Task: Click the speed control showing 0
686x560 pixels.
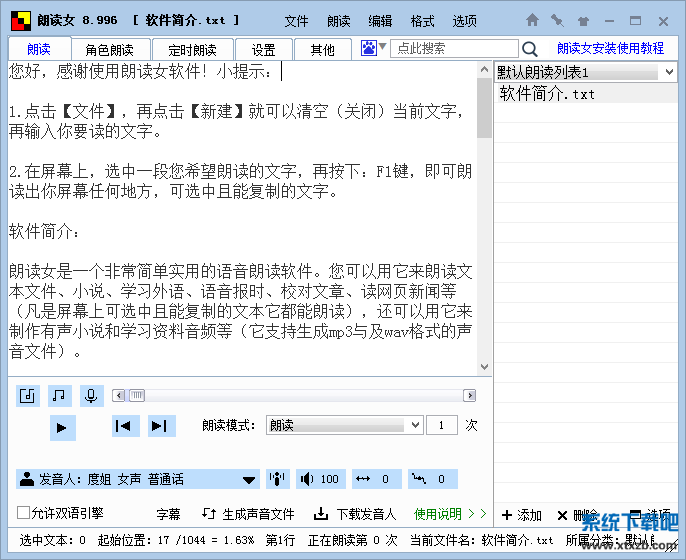Action: click(x=377, y=479)
